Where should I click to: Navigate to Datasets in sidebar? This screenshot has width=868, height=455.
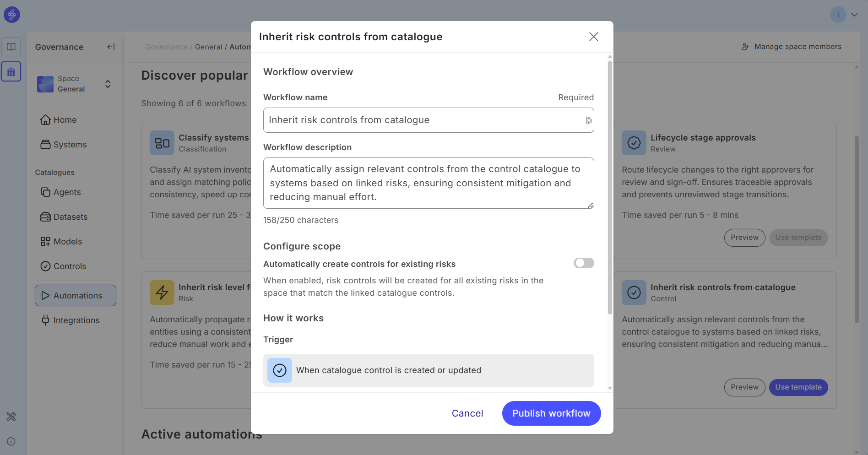[x=70, y=217]
